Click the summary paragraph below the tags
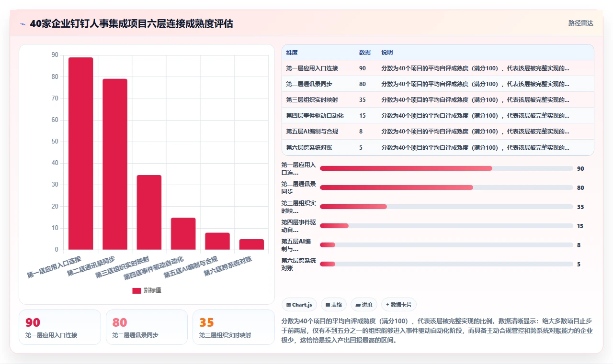Viewport: 613px width, 364px height. pos(437,331)
